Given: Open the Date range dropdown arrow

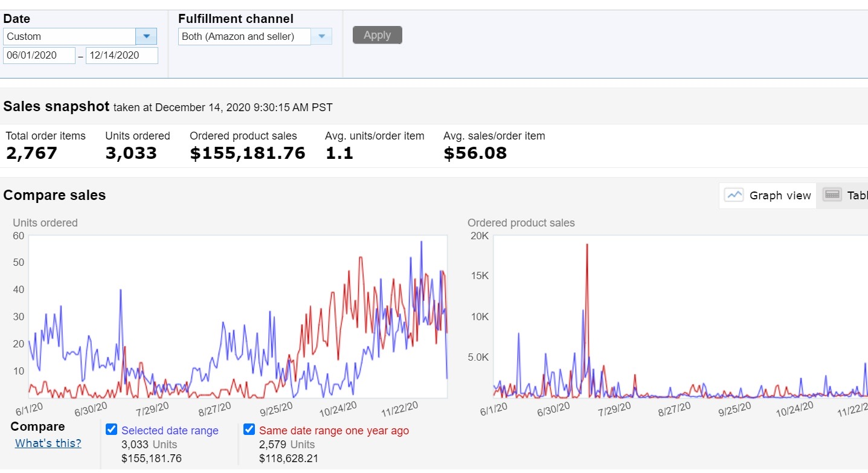Looking at the screenshot, I should (146, 36).
